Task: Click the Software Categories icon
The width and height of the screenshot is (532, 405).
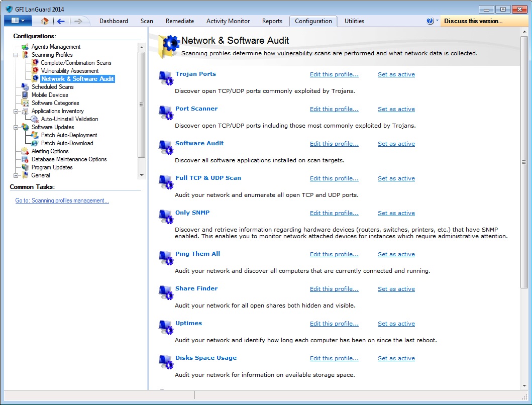Action: [x=25, y=103]
